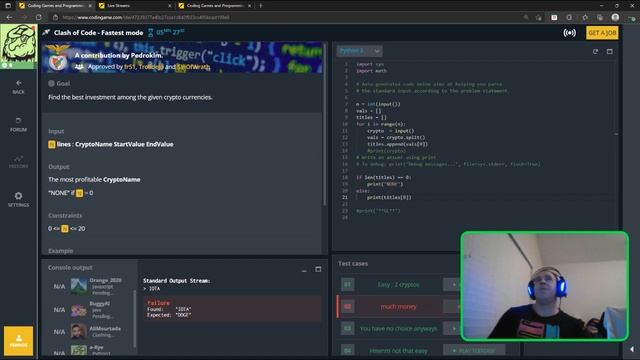Click the codingame.com address bar
The image size is (640, 360).
[x=286, y=17]
